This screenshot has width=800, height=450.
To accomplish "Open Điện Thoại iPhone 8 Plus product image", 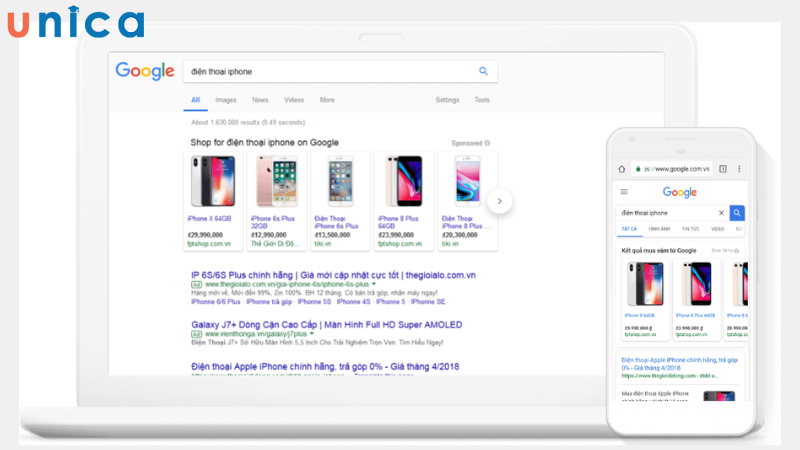I will [467, 182].
